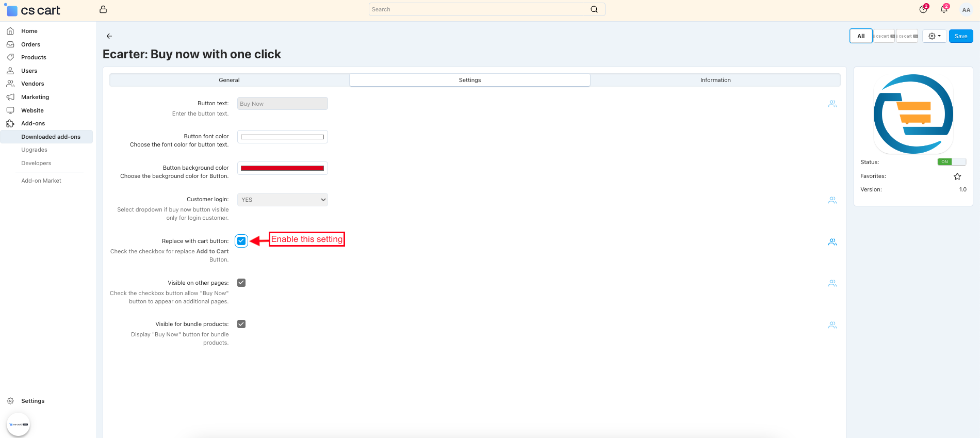Click the Save button
The height and width of the screenshot is (438, 980).
tap(960, 36)
